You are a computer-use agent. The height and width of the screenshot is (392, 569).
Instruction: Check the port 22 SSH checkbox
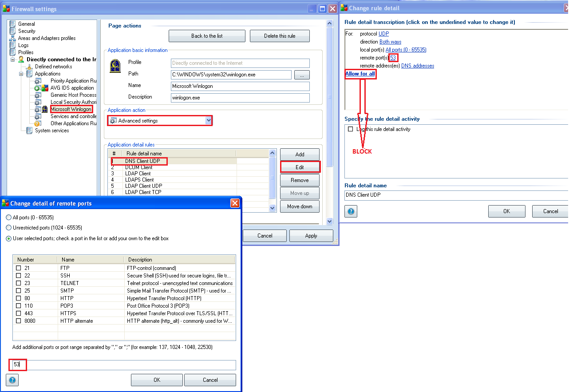tap(19, 276)
